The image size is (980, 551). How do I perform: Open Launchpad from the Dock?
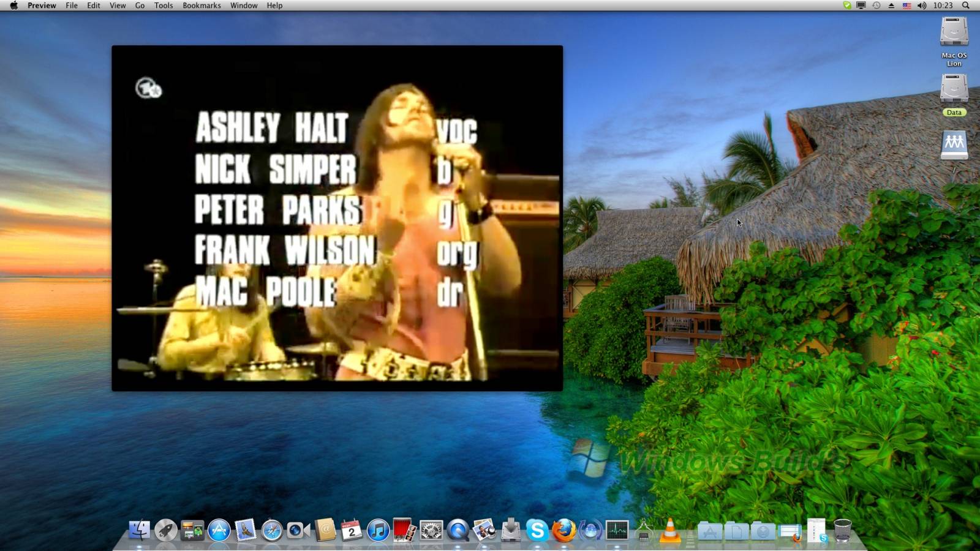165,530
